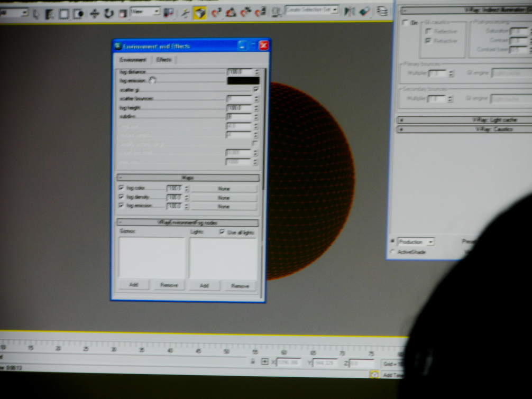Click frame 50 on the timeline
The height and width of the screenshot is (399, 532).
click(x=227, y=351)
